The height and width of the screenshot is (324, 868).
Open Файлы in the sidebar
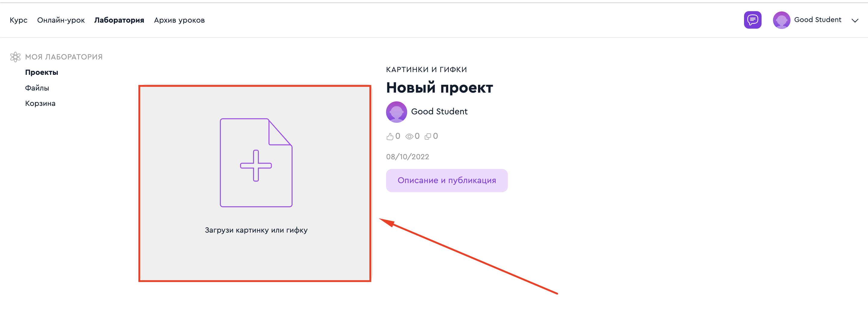tap(37, 88)
